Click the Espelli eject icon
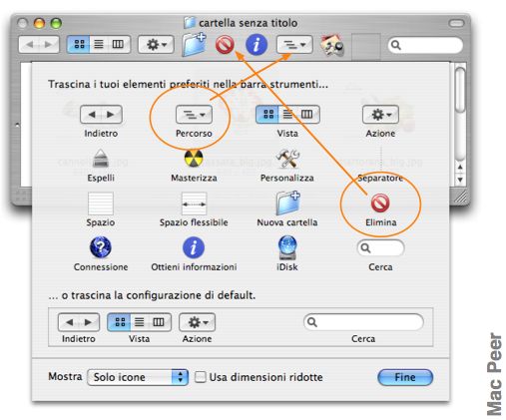 tap(101, 159)
